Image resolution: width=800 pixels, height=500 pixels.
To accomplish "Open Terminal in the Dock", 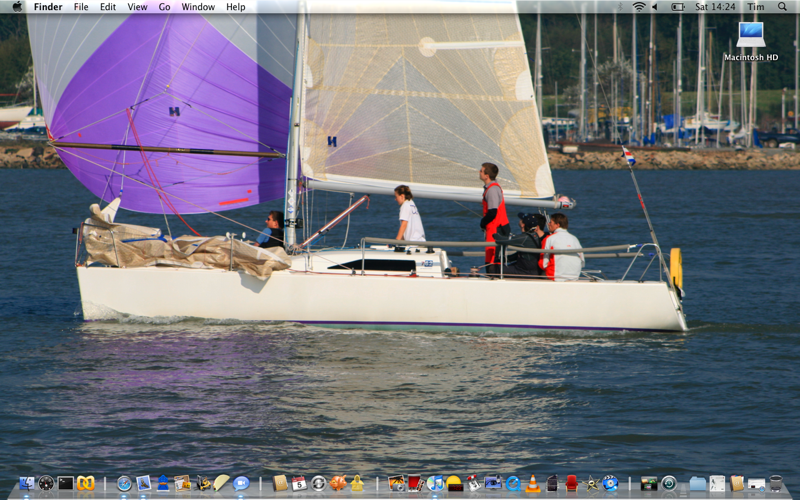I will point(66,483).
